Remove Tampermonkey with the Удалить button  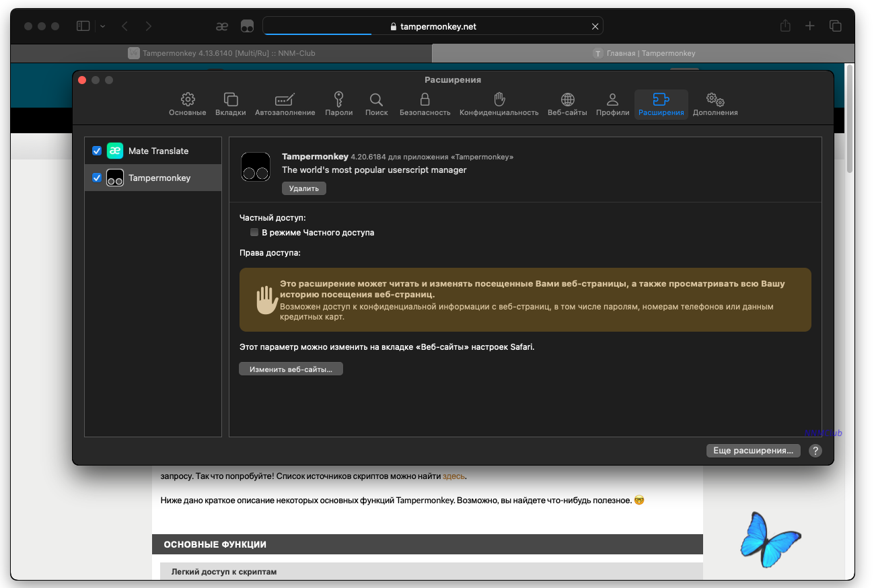(304, 188)
